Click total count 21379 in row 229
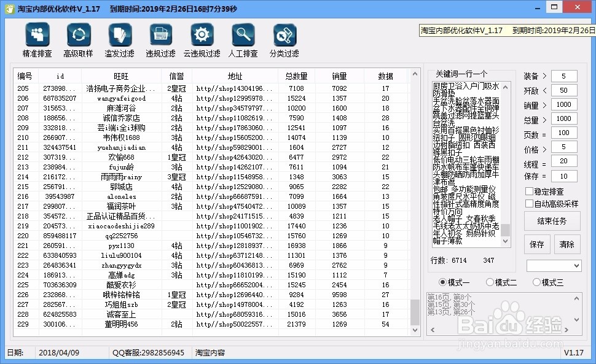Image resolution: width=596 pixels, height=364 pixels. (x=296, y=324)
